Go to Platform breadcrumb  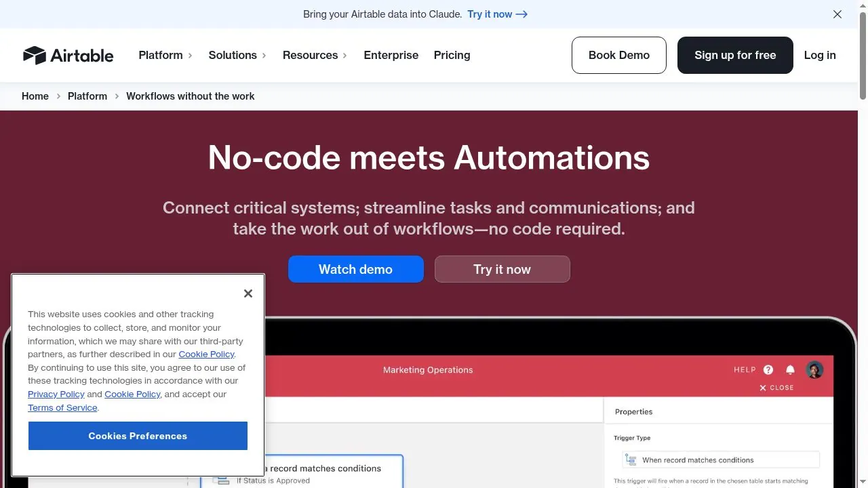pyautogui.click(x=87, y=96)
